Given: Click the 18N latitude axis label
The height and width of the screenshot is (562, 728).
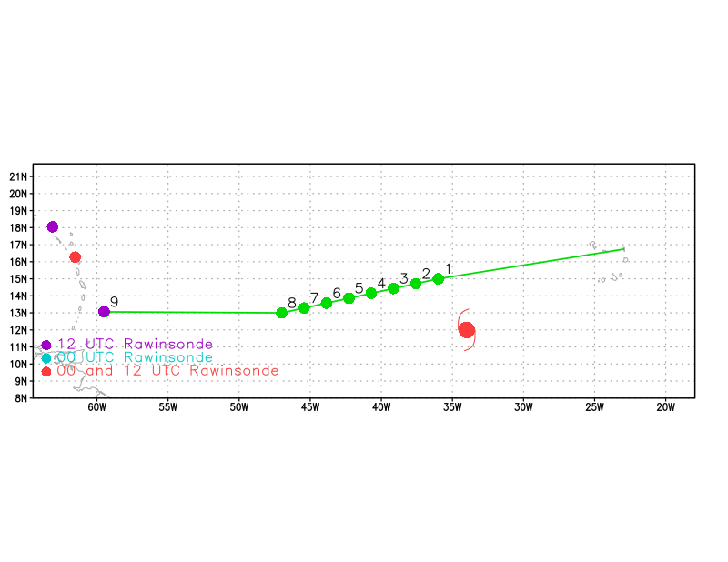Looking at the screenshot, I should 18,228.
